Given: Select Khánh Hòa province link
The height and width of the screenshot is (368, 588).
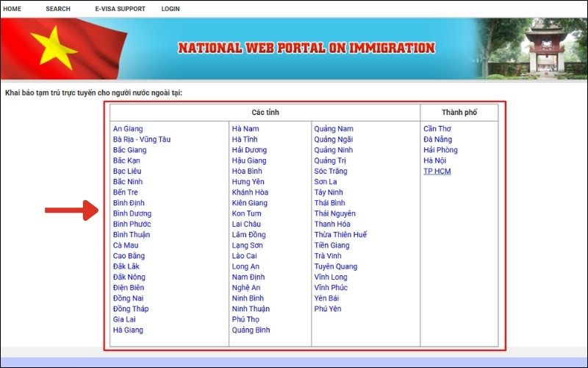Looking at the screenshot, I should tap(250, 192).
